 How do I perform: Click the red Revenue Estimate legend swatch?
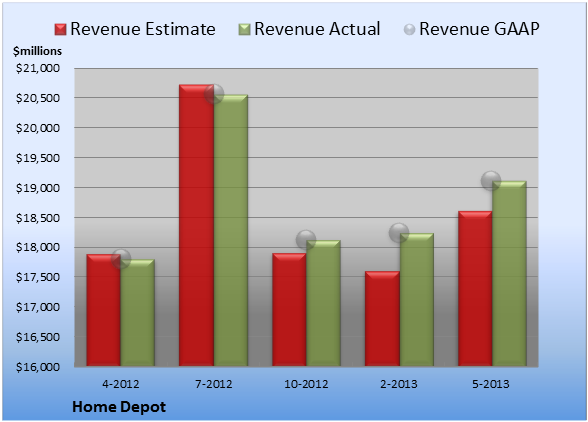pyautogui.click(x=60, y=30)
